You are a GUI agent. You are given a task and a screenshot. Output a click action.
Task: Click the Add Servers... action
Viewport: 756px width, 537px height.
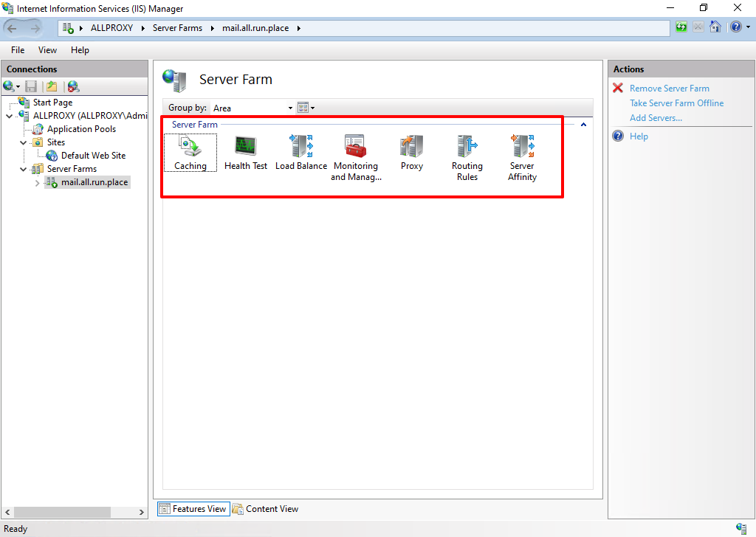pos(656,118)
